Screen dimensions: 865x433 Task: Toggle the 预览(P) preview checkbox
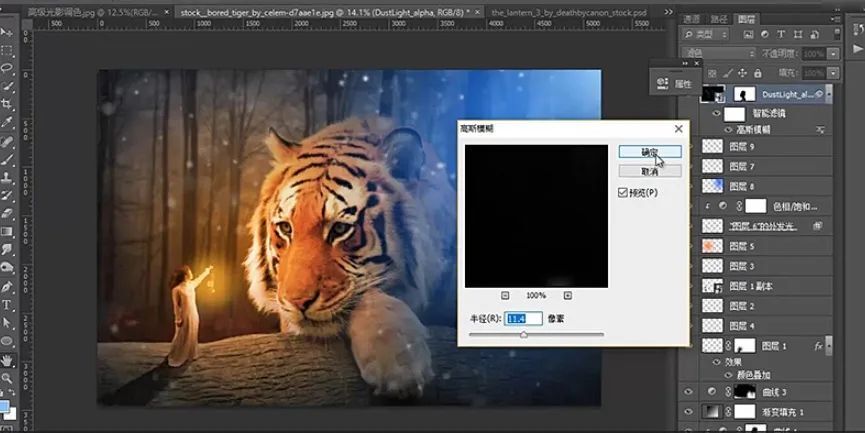(622, 192)
